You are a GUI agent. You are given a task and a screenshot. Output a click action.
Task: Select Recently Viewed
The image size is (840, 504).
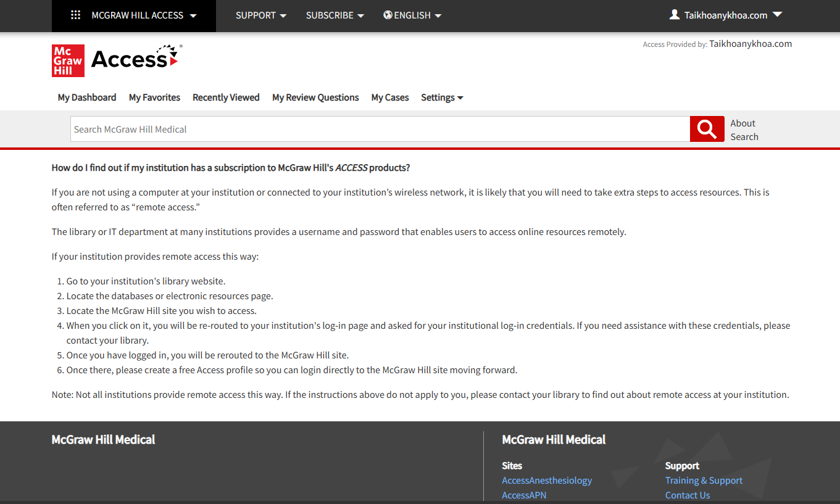tap(226, 97)
